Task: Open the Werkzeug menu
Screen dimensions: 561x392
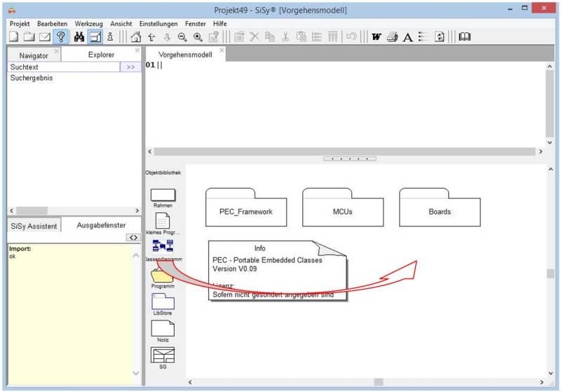Action: 89,23
